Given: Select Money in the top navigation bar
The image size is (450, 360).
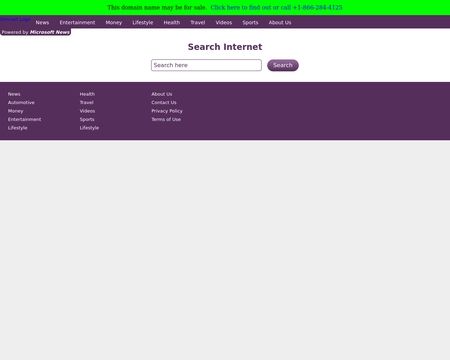Looking at the screenshot, I should pyautogui.click(x=114, y=22).
